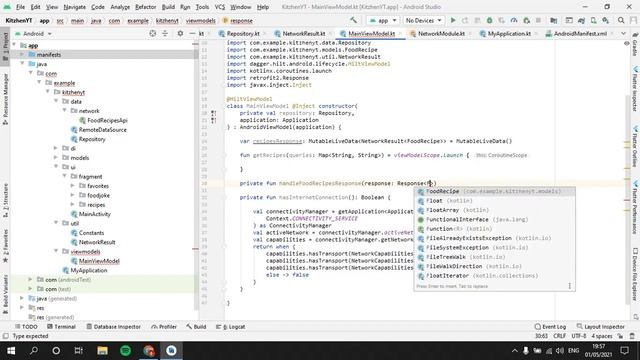Image resolution: width=640 pixels, height=360 pixels.
Task: Switch to Repository.kt editor tab
Action: (x=242, y=33)
